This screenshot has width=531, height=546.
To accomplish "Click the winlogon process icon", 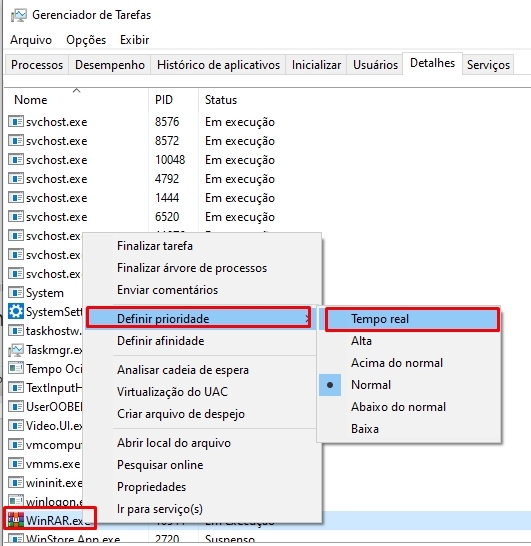I will point(16,501).
